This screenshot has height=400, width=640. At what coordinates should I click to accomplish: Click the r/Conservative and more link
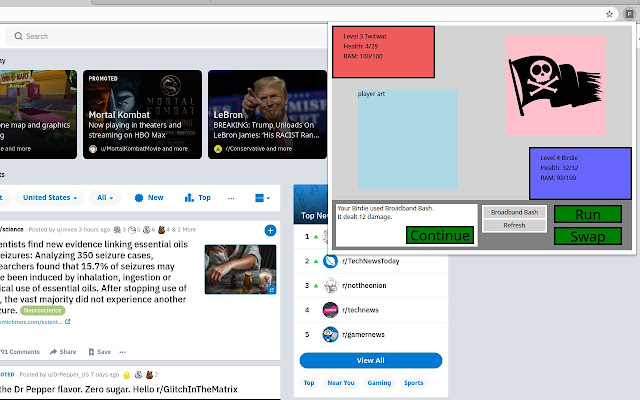[258, 149]
